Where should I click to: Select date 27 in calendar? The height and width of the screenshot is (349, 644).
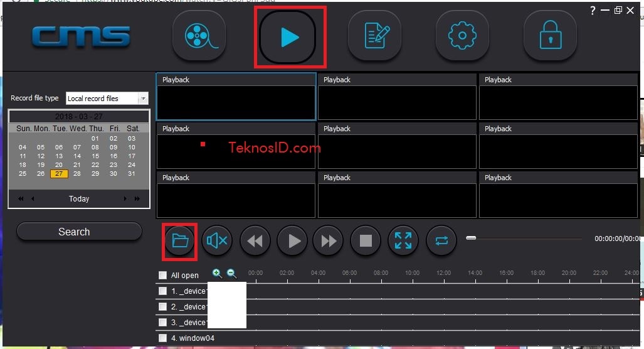pos(59,173)
